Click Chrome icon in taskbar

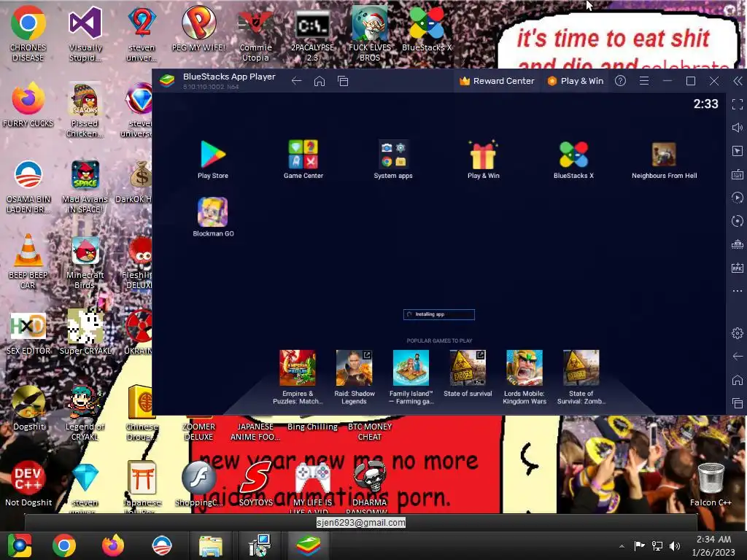(64, 545)
